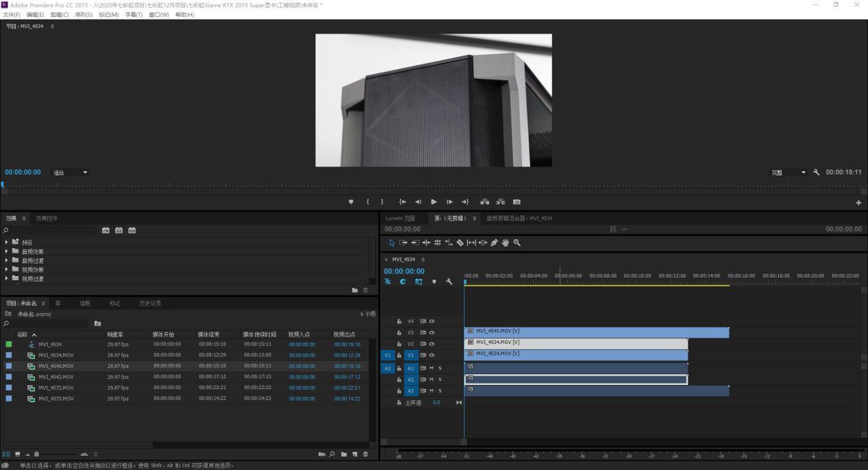Expand the 视频效果 effects folder
Viewport: 868px width, 470px height.
click(x=7, y=269)
